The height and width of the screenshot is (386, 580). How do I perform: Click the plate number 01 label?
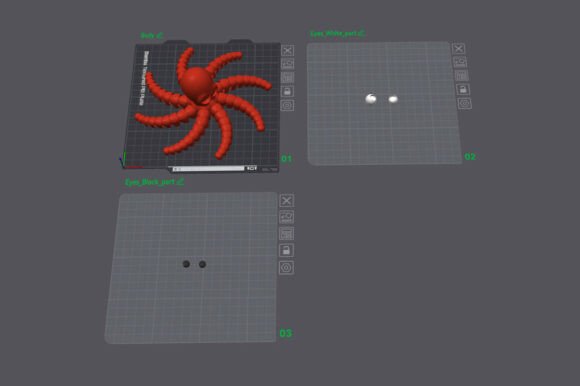(x=286, y=159)
